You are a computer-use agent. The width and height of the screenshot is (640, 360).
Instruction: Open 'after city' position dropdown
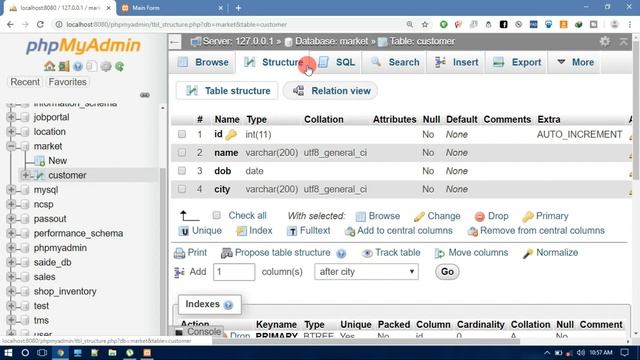[x=367, y=272]
